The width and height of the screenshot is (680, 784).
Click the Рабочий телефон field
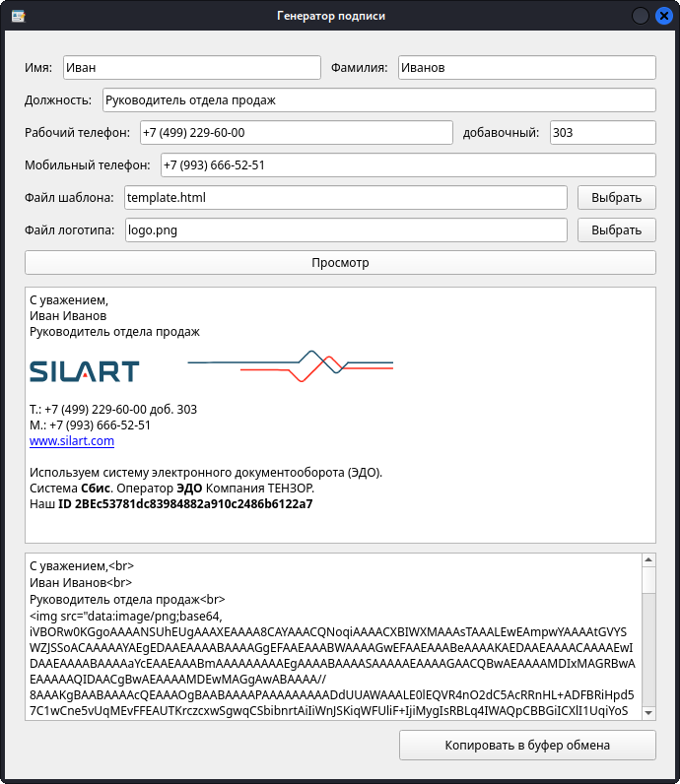295,132
